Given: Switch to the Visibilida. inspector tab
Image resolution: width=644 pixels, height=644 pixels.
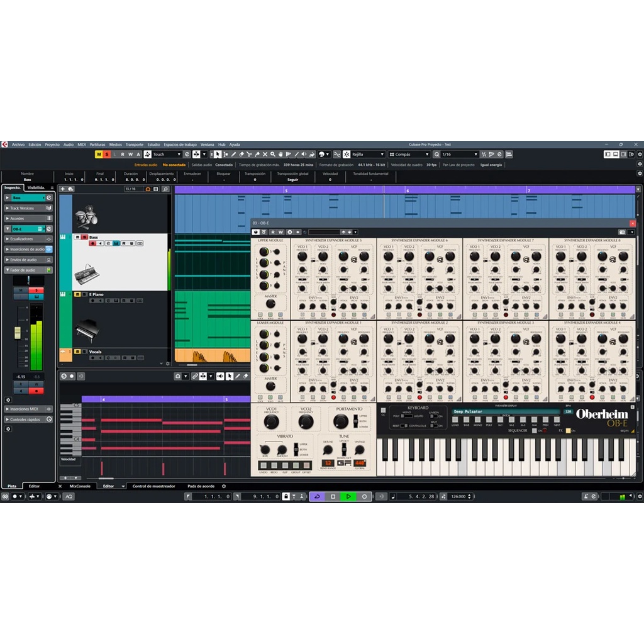Looking at the screenshot, I should pyautogui.click(x=36, y=187).
